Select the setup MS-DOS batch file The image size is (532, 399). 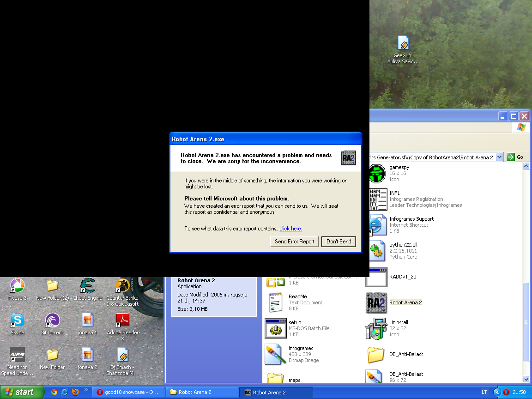(297, 328)
